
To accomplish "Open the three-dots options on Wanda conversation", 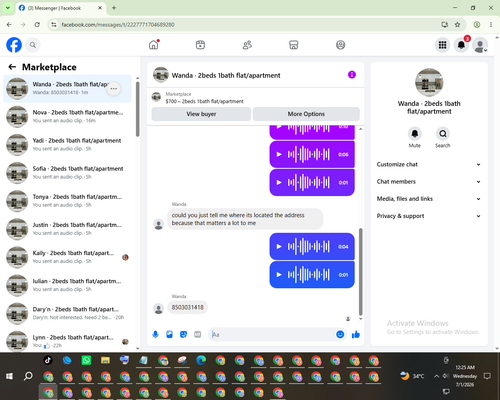I will click(x=114, y=89).
